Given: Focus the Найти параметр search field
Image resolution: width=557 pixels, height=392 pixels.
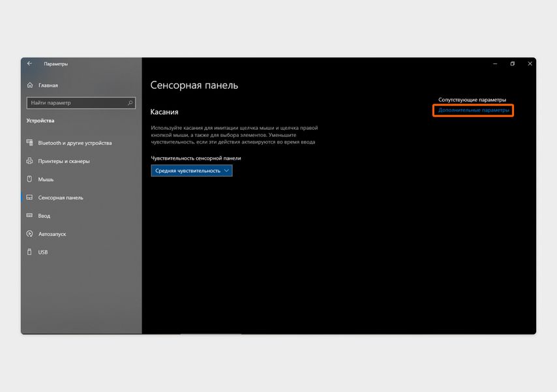Looking at the screenshot, I should [81, 102].
